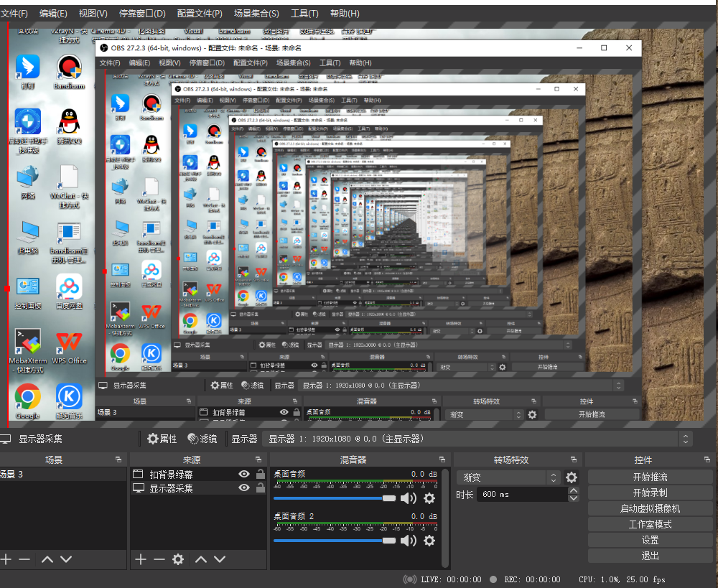
Task: Toggle visibility of the 显示器采集 source
Action: 244,488
